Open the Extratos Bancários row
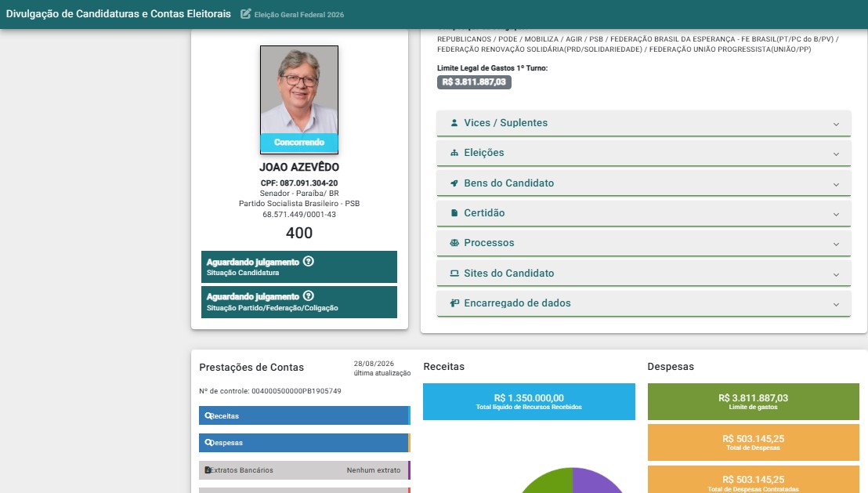 coord(305,469)
